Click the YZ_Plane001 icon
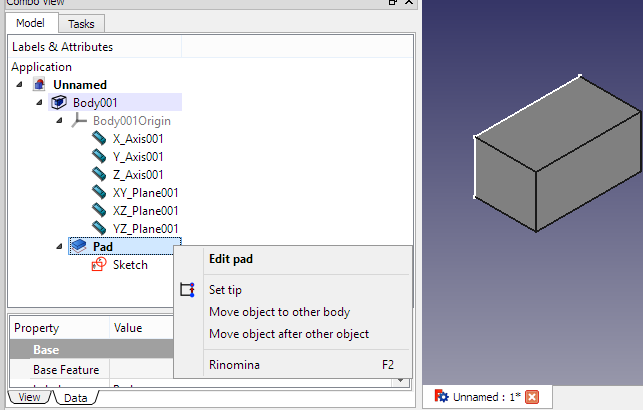 99,228
